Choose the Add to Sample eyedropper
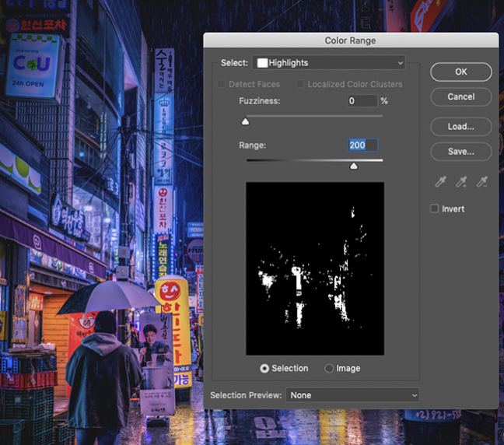The width and height of the screenshot is (504, 445). click(x=461, y=182)
